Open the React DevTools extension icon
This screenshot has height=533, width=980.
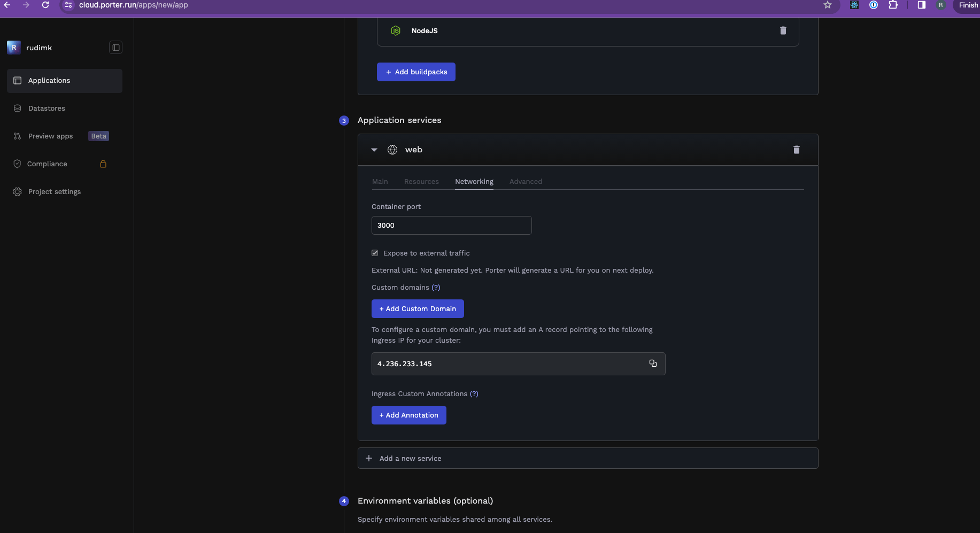(854, 5)
